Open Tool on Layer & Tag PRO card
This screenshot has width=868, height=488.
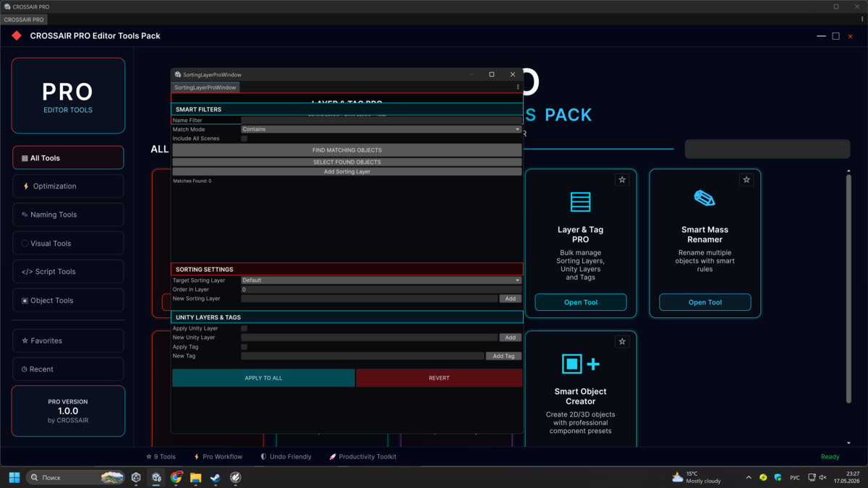click(x=581, y=302)
